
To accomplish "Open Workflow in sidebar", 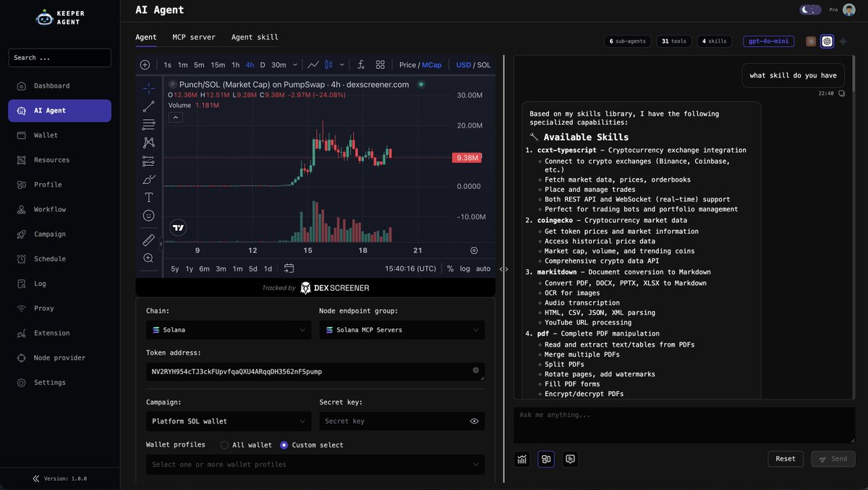I will point(59,209).
